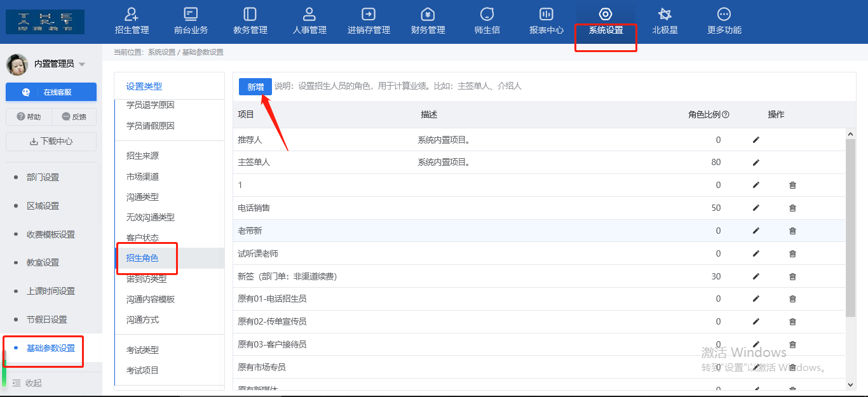Click the table's vertical scrollbar thumb
Screen dimensions: 868x397
point(851,228)
